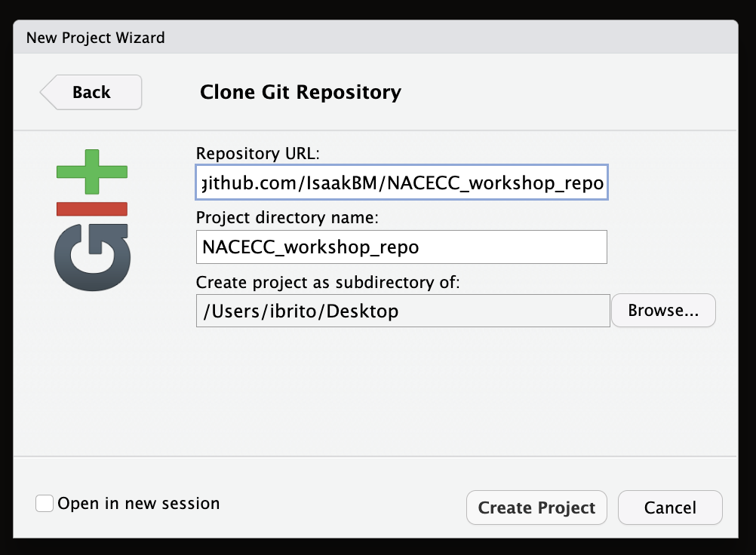Click the Clone Git Repository heading

coord(300,92)
